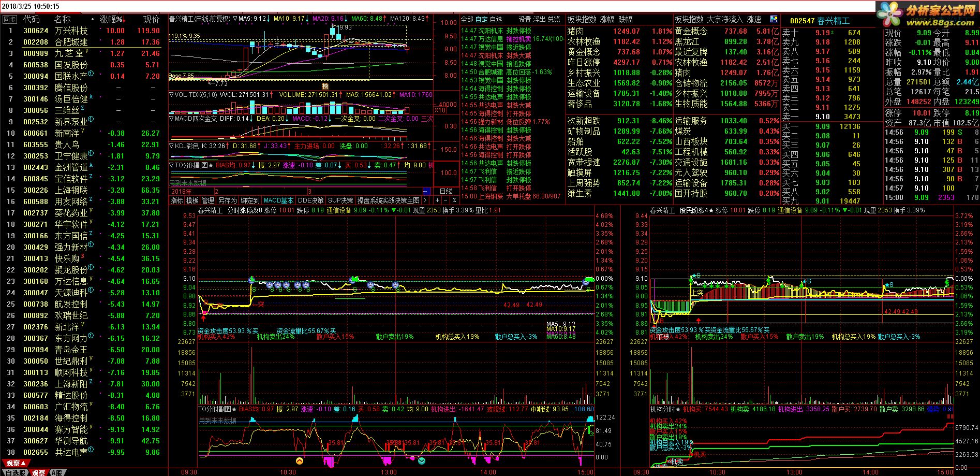This screenshot has width=980, height=476.
Task: Open the VOL-TDX indicator dropdown triangle
Action: pos(171,95)
